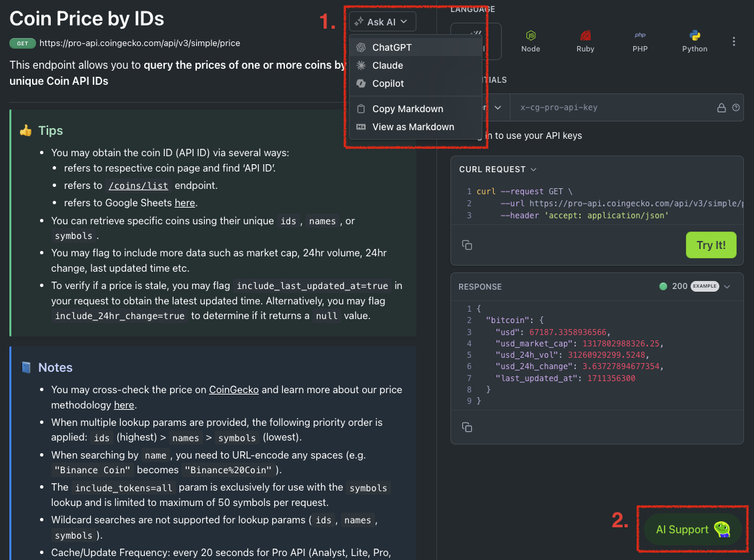The image size is (754, 560).
Task: Click the gecko mascot icon in AI Support
Action: 722,529
